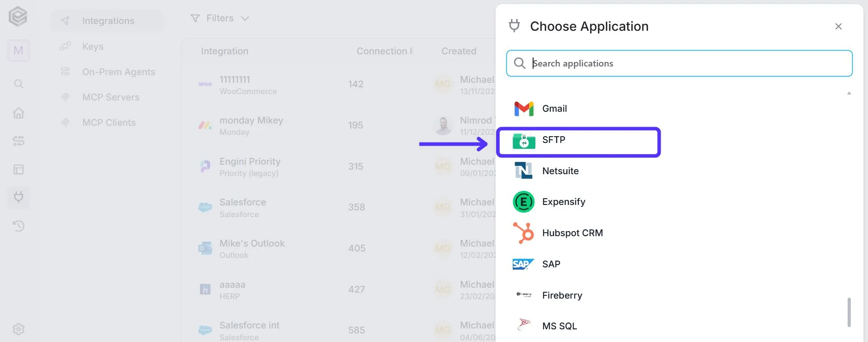This screenshot has width=868, height=342.
Task: Choose the SFTP green folder icon
Action: pos(524,141)
